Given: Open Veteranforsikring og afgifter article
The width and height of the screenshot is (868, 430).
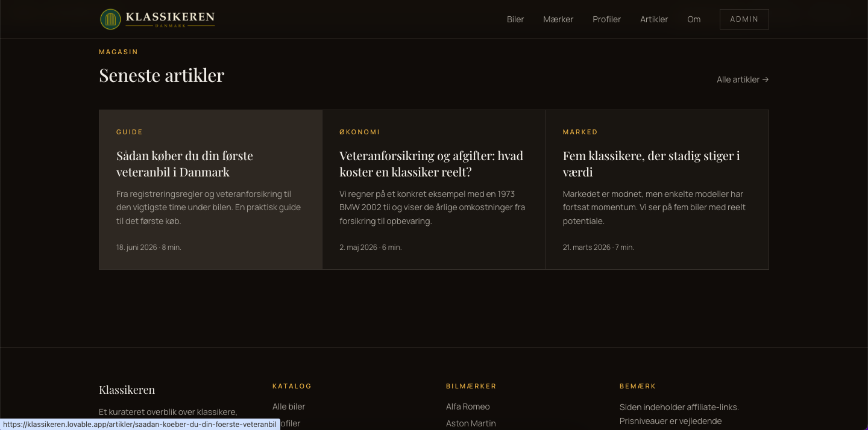Looking at the screenshot, I should [x=431, y=164].
